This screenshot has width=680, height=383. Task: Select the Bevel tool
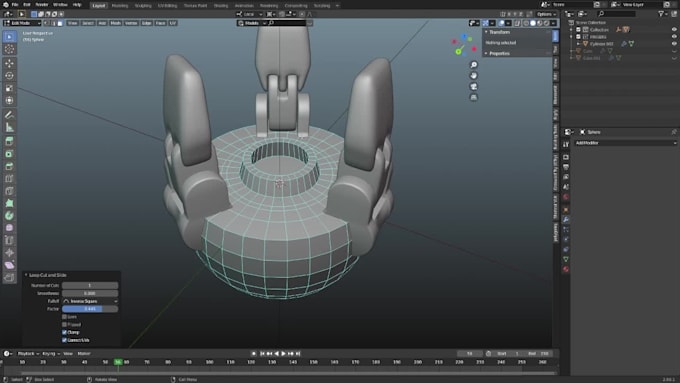click(10, 167)
